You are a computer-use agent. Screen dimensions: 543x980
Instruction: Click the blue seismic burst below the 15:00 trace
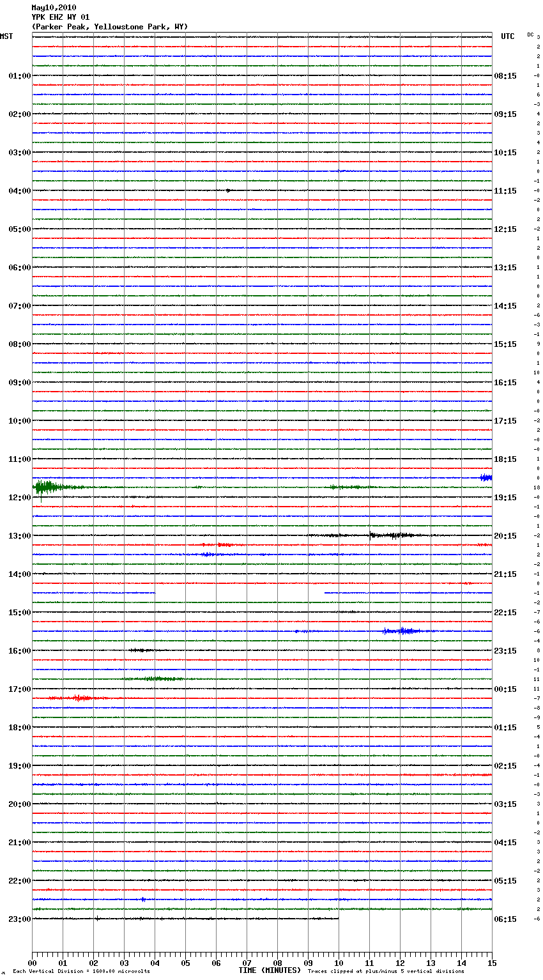[x=404, y=631]
